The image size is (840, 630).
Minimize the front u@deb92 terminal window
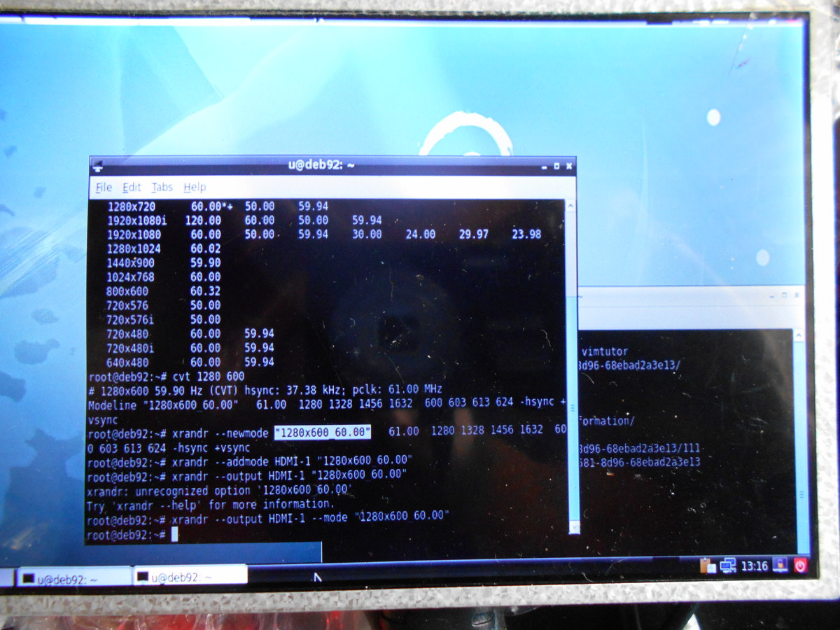coord(545,167)
